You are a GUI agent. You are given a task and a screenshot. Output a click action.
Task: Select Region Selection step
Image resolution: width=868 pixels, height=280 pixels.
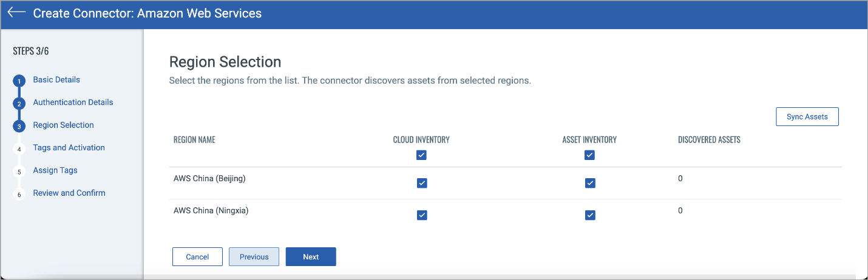[63, 125]
